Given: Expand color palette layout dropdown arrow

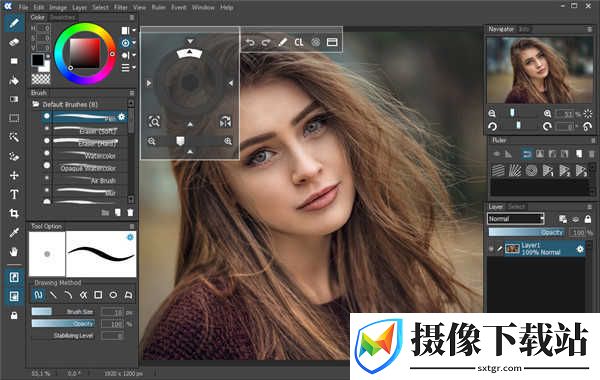Looking at the screenshot, I should coord(134,30).
